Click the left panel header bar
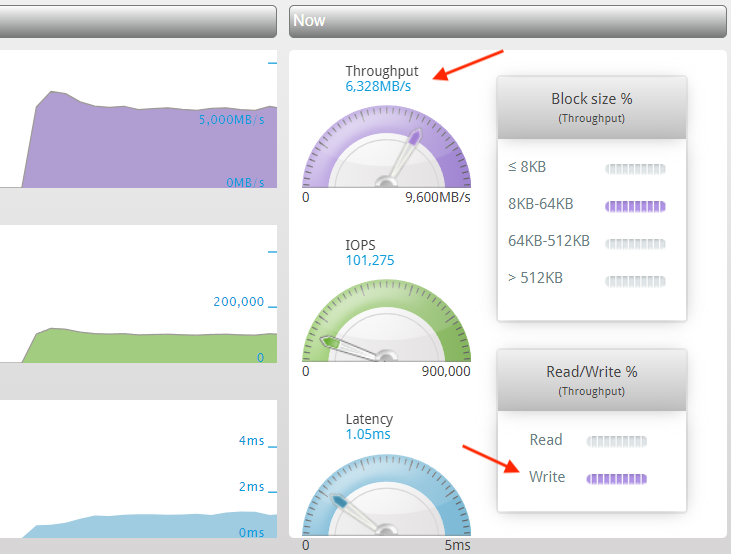This screenshot has height=554, width=731. click(138, 21)
